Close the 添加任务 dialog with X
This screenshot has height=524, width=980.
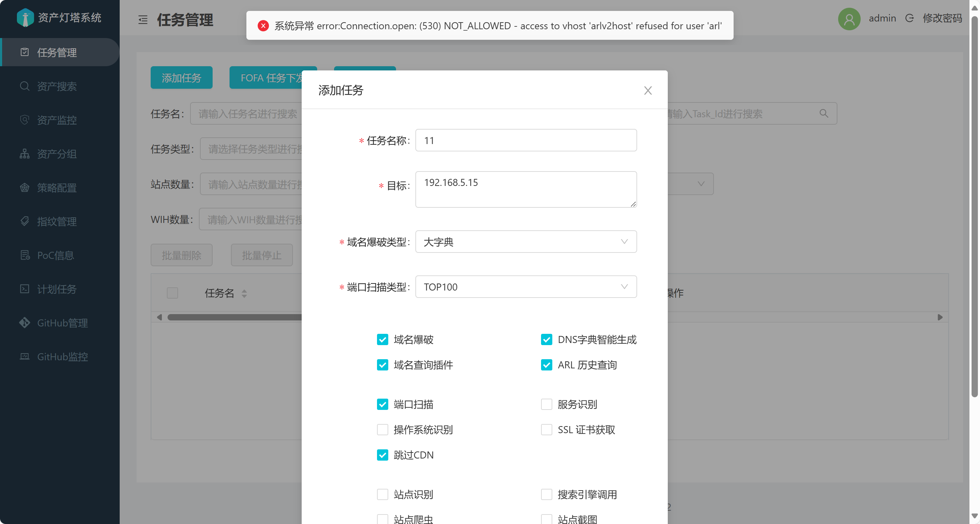(647, 91)
